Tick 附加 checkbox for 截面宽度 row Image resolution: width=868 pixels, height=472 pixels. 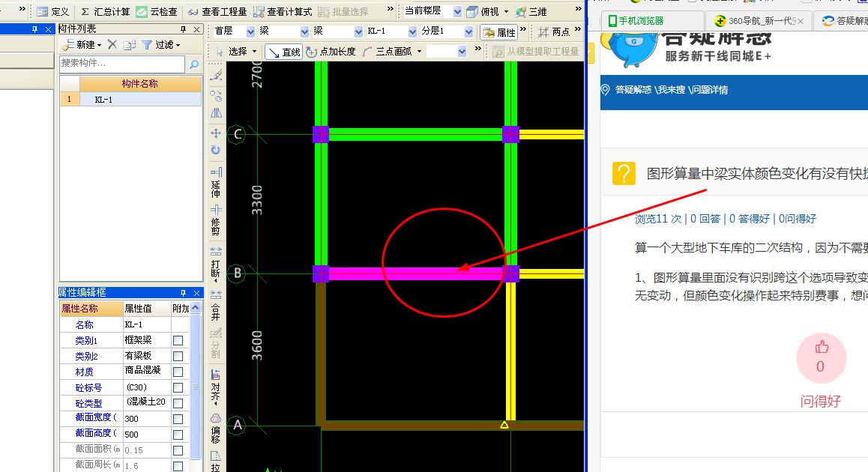pyautogui.click(x=178, y=419)
